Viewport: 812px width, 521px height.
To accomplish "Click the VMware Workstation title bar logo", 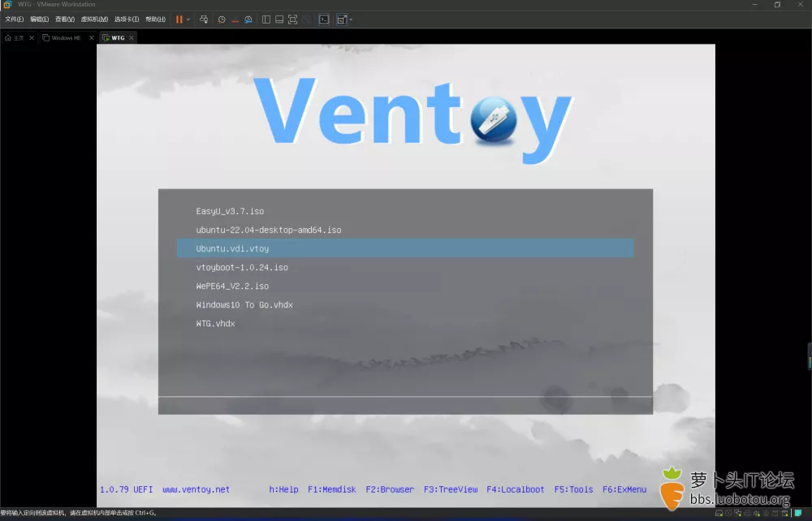I will [x=7, y=4].
